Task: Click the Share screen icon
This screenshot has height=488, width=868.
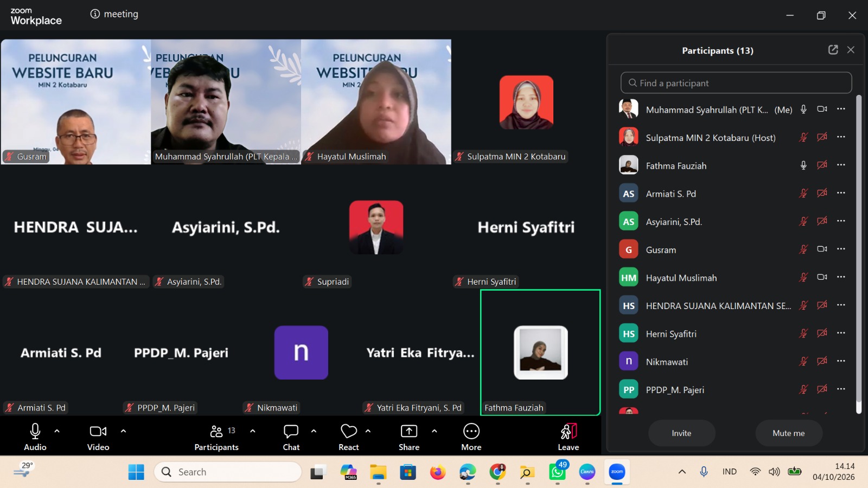Action: click(x=409, y=432)
